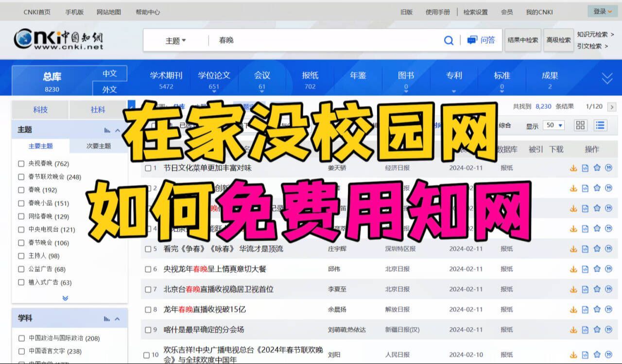Image resolution: width=622 pixels, height=364 pixels.
Task: Favorite 北京台春晚直播收视稳居卫视首位
Action: point(597,289)
